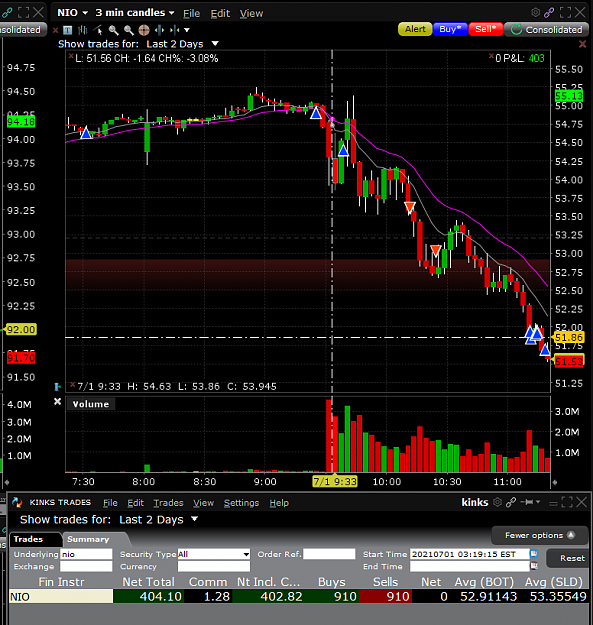This screenshot has width=593, height=625.
Task: Click the red Sell button
Action: 486,29
